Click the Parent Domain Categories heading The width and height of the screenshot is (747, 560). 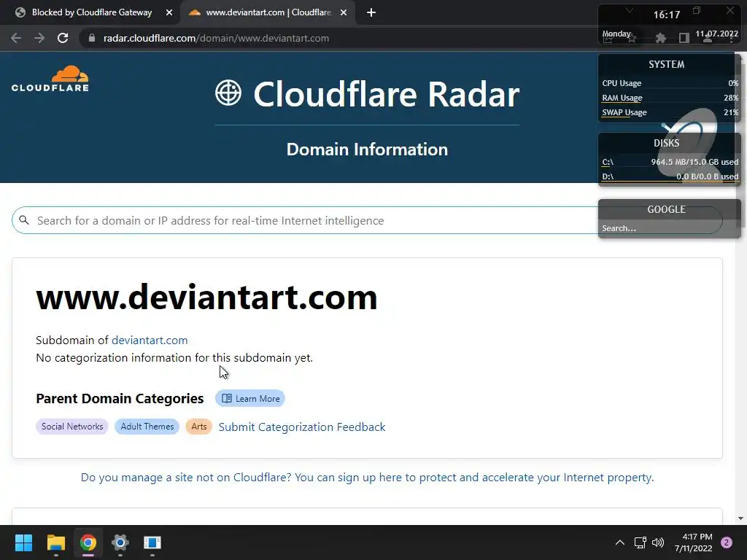(x=120, y=399)
